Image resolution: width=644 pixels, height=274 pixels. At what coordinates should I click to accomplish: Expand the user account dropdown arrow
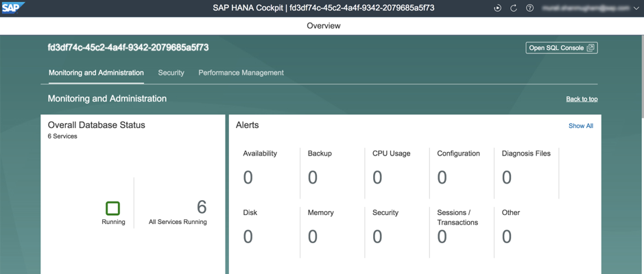pyautogui.click(x=636, y=8)
